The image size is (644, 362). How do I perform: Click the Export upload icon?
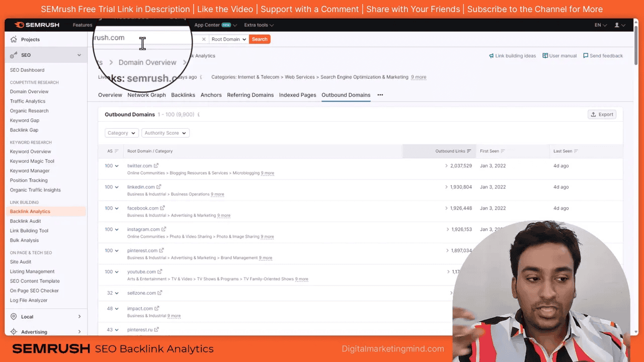[594, 114]
